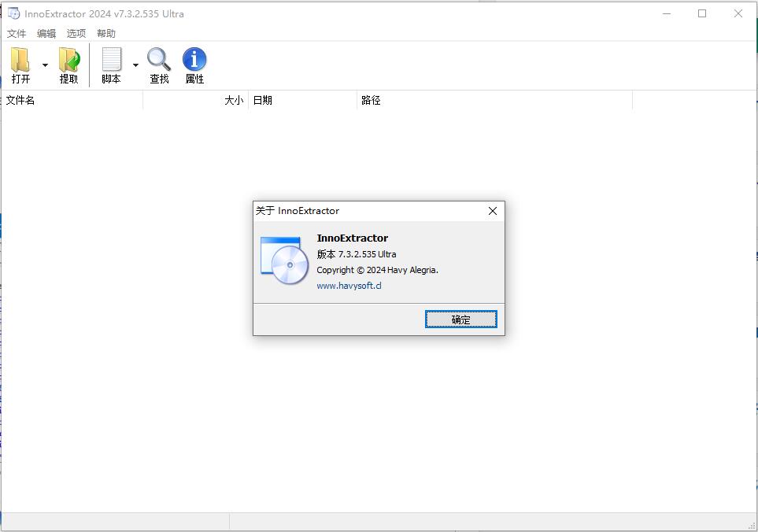This screenshot has width=758, height=532.
Task: Sort by the 路径 column header
Action: [x=495, y=101]
